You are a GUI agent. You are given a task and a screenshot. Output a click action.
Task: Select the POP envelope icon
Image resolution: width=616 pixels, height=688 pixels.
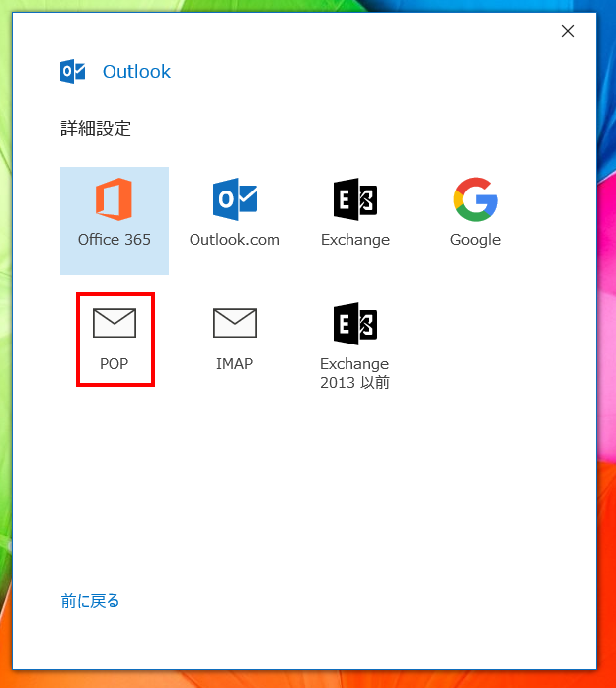point(114,323)
